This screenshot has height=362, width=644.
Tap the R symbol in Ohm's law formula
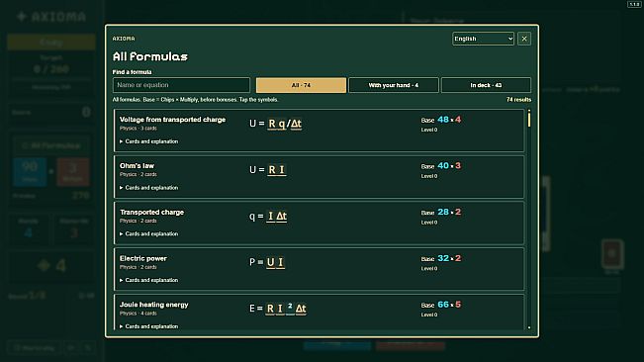(271, 170)
